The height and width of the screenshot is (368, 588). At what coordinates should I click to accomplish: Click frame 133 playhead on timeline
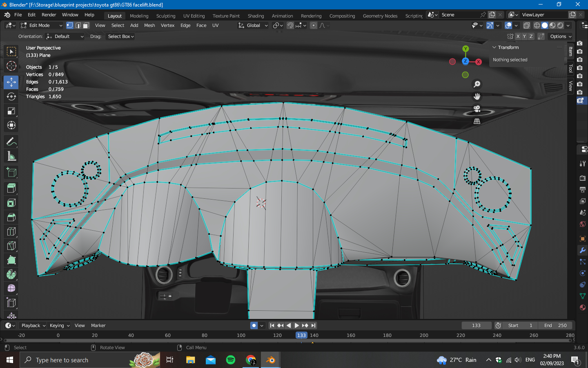pyautogui.click(x=301, y=335)
